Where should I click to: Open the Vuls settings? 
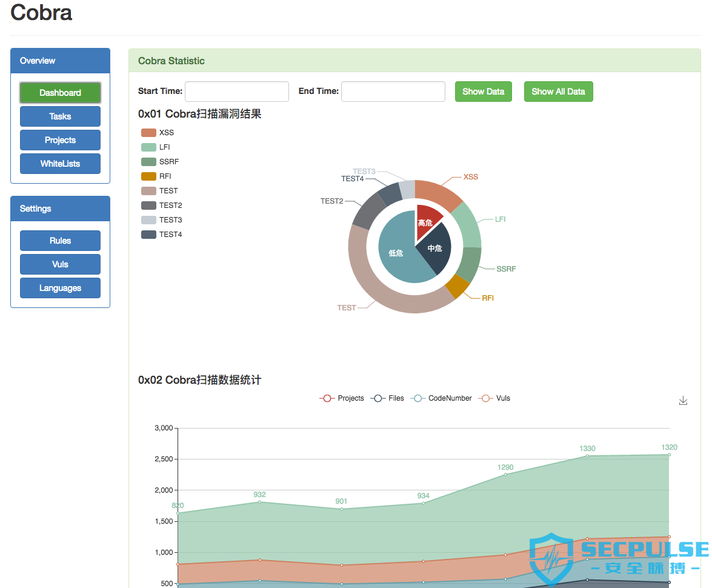click(60, 264)
